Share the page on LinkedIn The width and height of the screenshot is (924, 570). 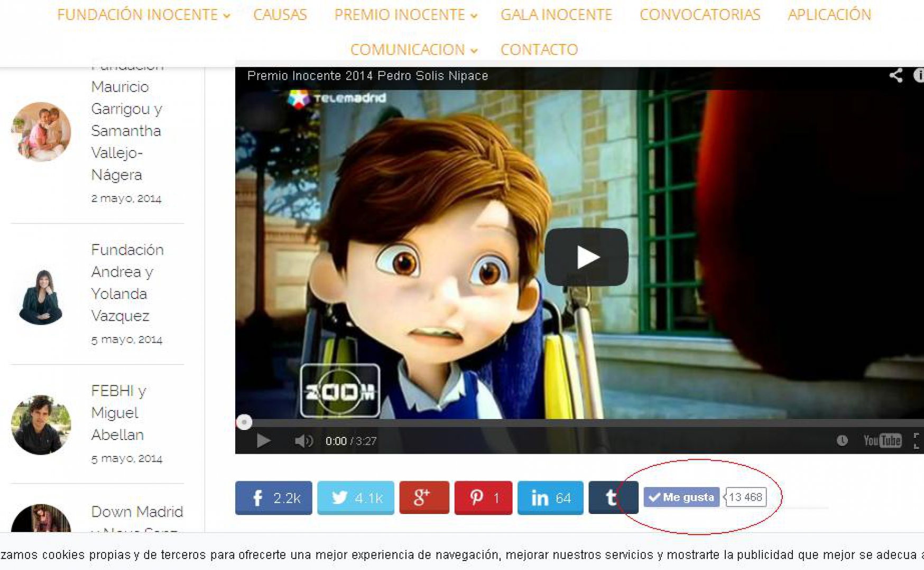pyautogui.click(x=550, y=498)
